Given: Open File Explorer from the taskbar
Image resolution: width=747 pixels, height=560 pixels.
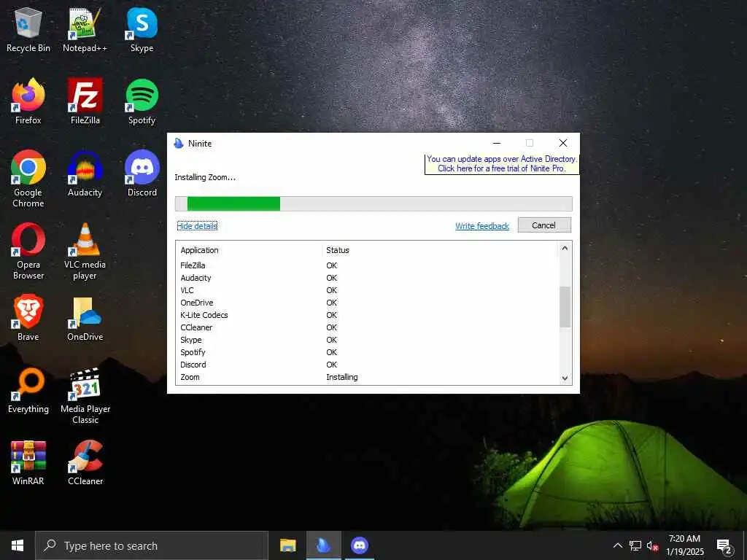Looking at the screenshot, I should 287,545.
